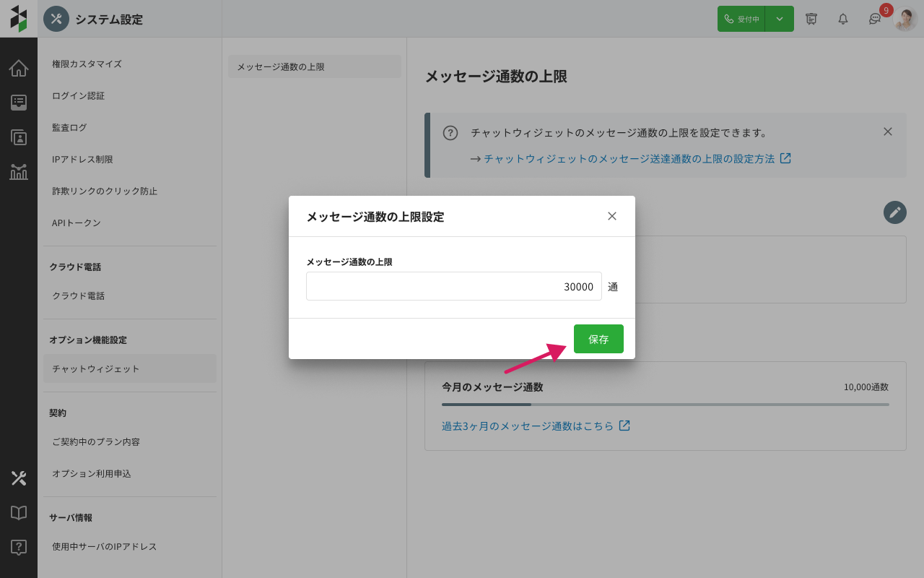
Task: Click the Home icon in left rail
Action: 19,68
